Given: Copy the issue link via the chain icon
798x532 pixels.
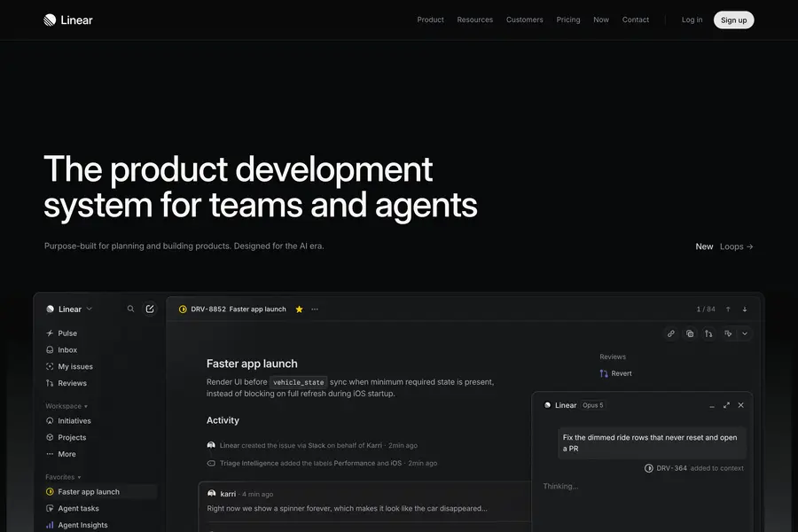Looking at the screenshot, I should point(671,333).
